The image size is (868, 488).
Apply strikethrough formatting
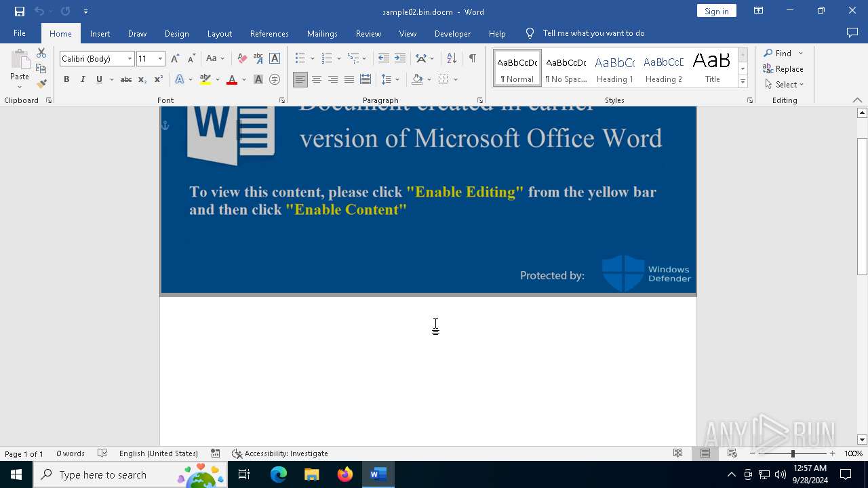(x=125, y=79)
